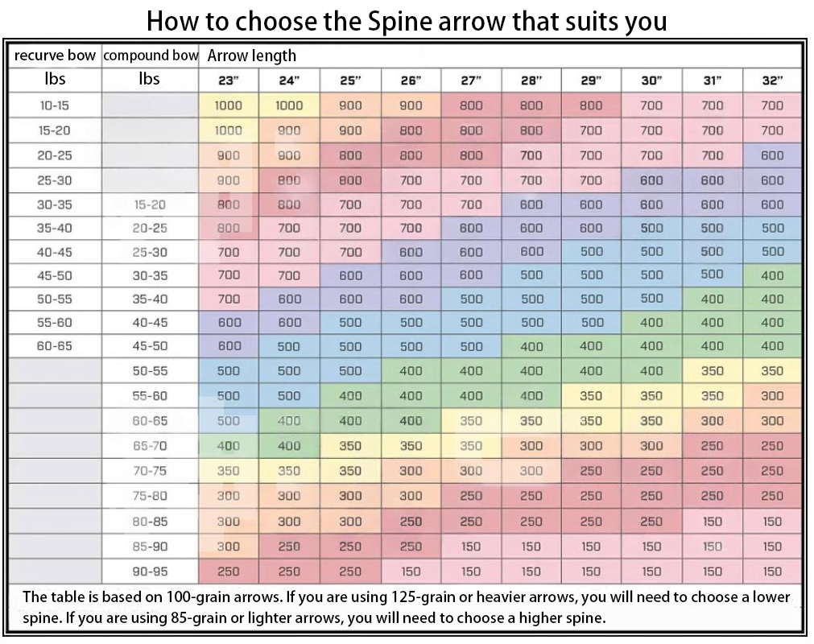Screen dimensions: 814x644
Task: Click the 'recurve bow' column header
Action: pos(55,56)
